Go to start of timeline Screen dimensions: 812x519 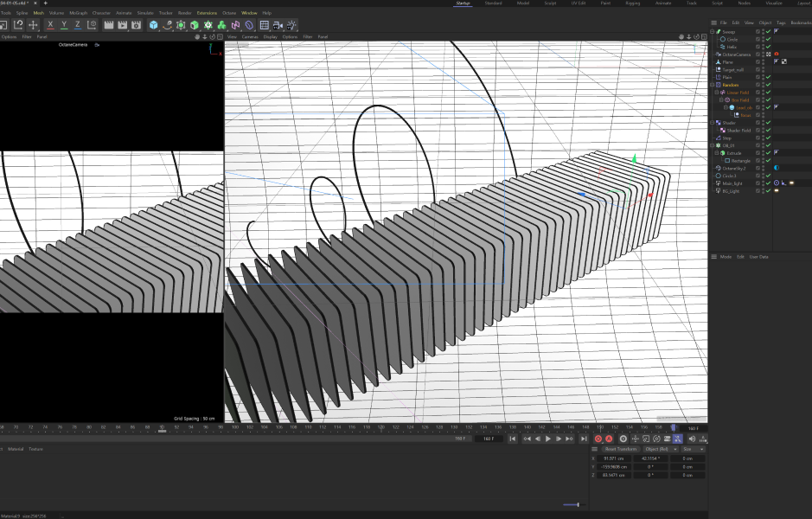coord(512,439)
